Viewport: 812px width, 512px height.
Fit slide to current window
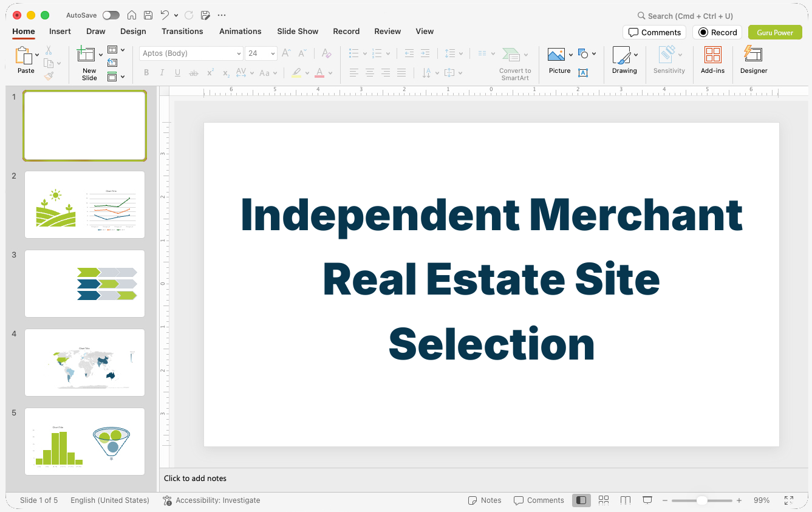coord(789,500)
